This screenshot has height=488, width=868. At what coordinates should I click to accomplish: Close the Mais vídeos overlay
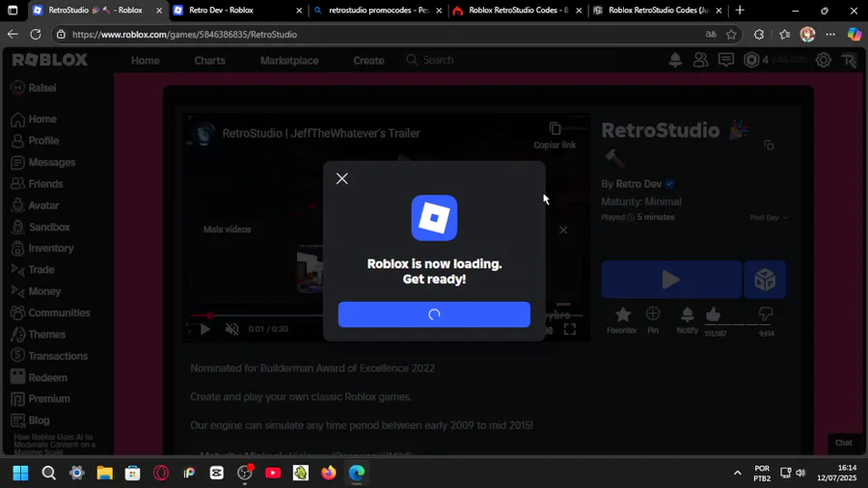563,230
